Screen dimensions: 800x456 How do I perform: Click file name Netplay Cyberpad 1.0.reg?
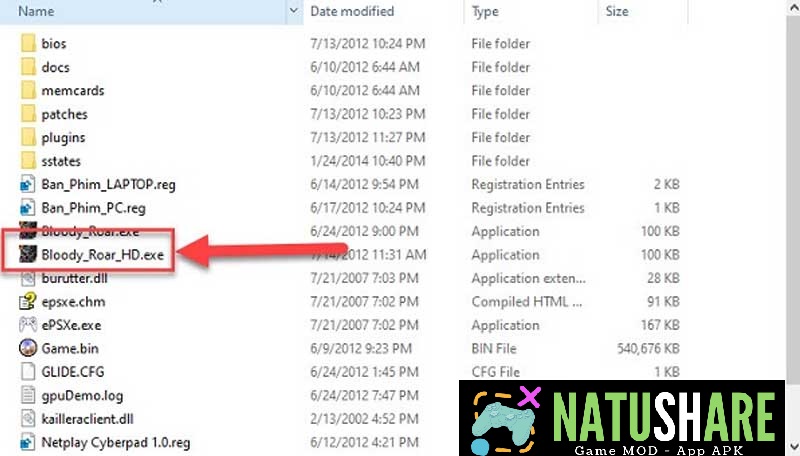116,442
